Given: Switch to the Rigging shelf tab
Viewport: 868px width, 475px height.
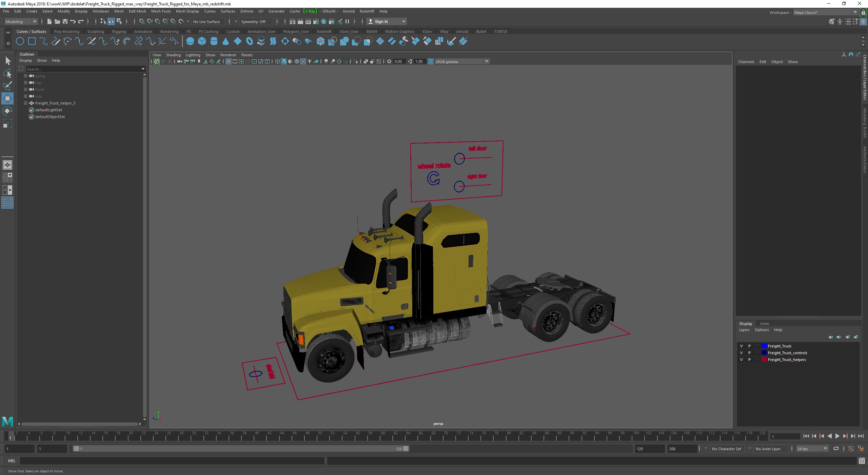Looking at the screenshot, I should pyautogui.click(x=119, y=32).
